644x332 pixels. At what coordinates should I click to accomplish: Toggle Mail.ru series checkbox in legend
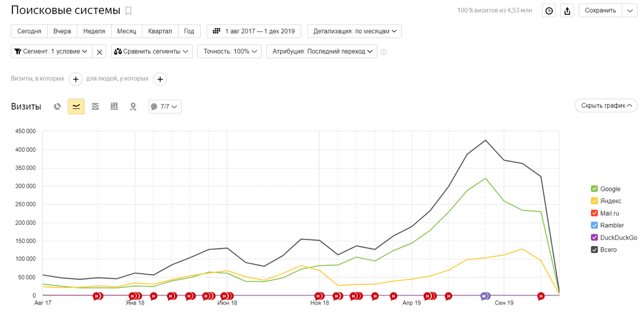click(x=594, y=213)
